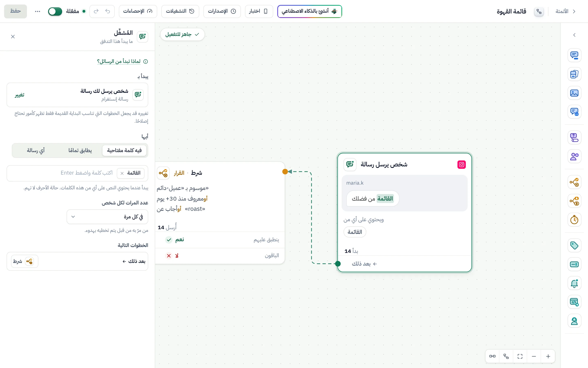Open the الإصدارات tab
588x368 pixels.
point(222,11)
